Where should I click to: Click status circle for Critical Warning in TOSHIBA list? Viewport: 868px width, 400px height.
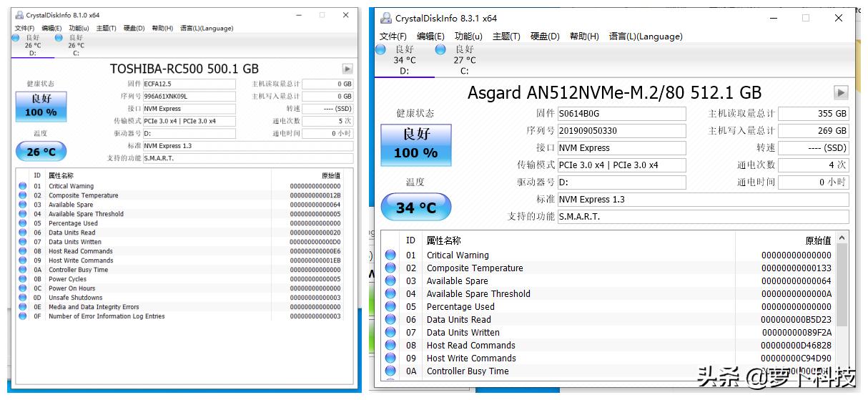(x=23, y=186)
